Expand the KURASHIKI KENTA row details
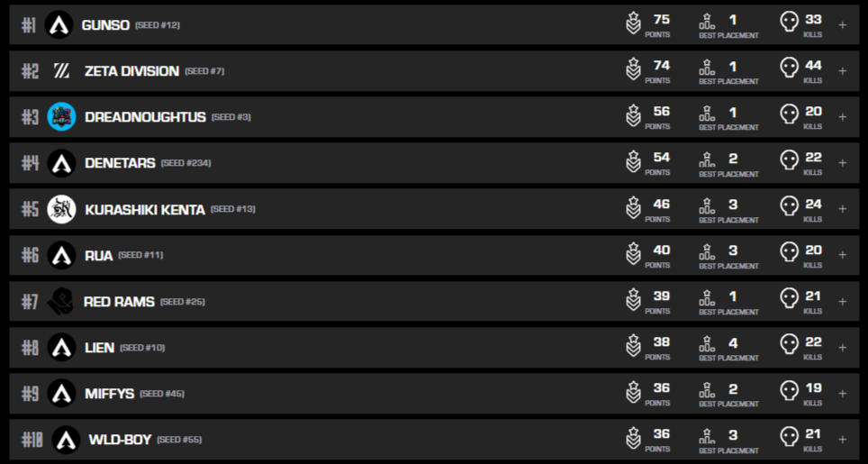Viewport: 868px width, 464px height. point(842,209)
